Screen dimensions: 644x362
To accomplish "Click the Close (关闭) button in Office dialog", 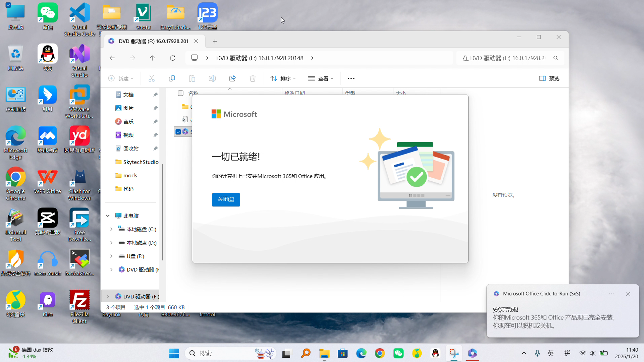I will coord(226,199).
